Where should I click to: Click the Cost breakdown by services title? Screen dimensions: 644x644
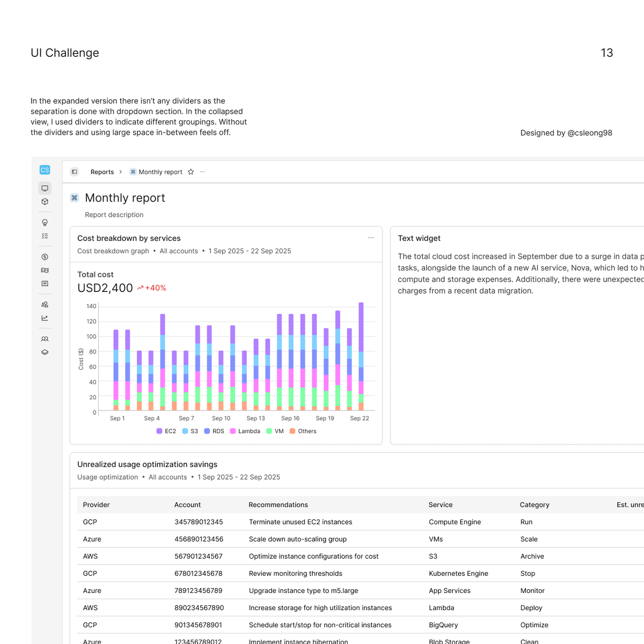click(x=129, y=238)
